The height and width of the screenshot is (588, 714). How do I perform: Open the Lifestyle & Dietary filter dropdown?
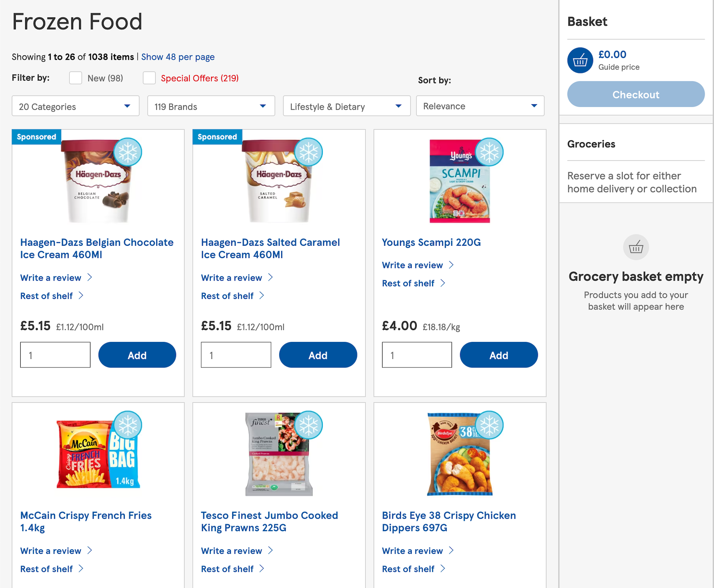tap(346, 106)
